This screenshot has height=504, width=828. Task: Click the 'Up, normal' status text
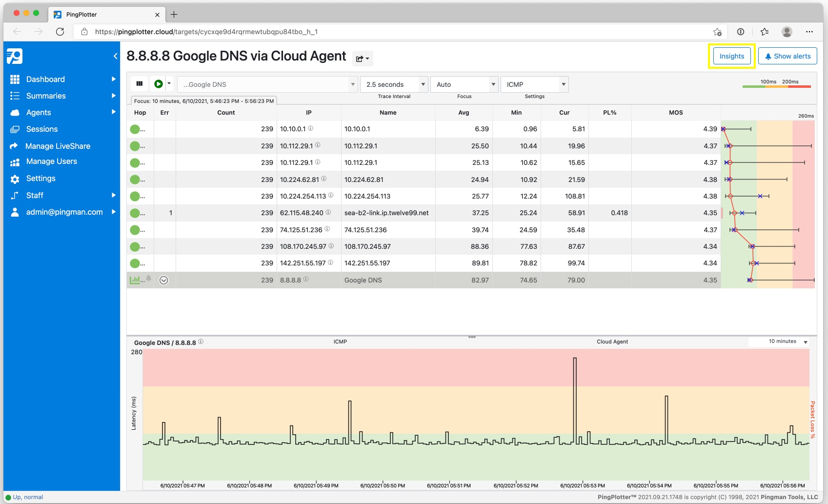tap(28, 497)
